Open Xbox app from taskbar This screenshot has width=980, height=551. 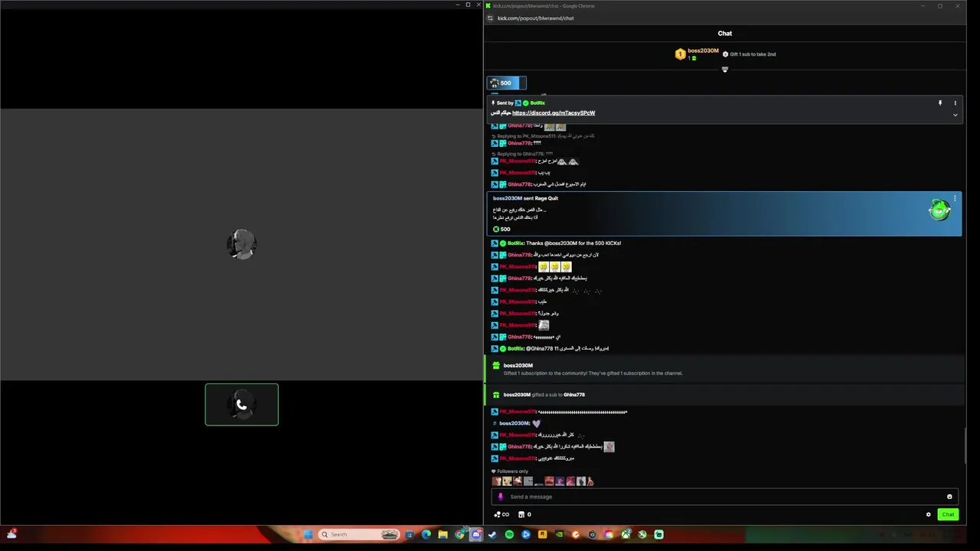pyautogui.click(x=626, y=534)
